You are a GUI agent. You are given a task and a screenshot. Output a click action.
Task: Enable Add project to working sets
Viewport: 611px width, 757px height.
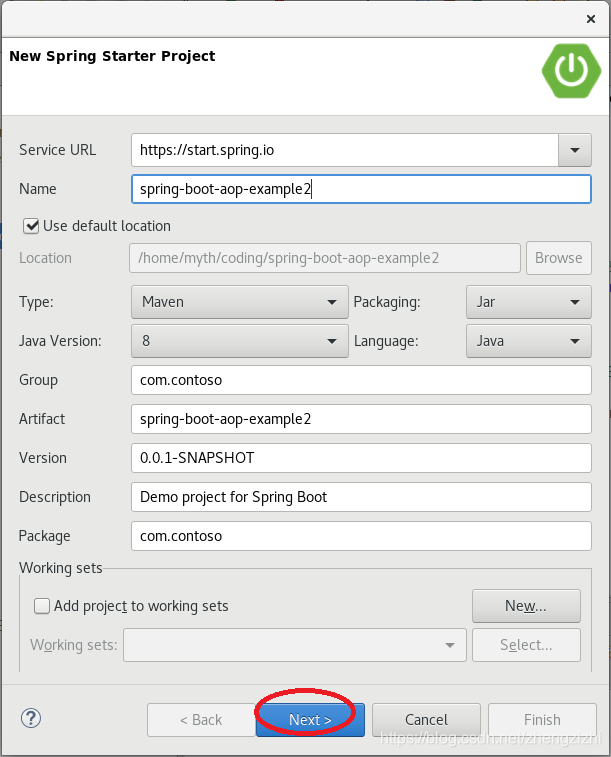point(42,606)
